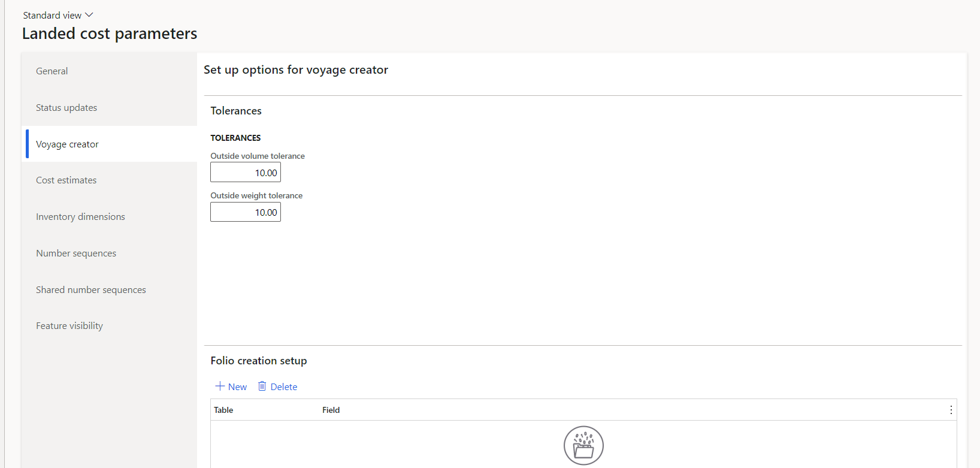Click the trash icon to Delete row
This screenshot has height=468, width=980.
(x=262, y=387)
